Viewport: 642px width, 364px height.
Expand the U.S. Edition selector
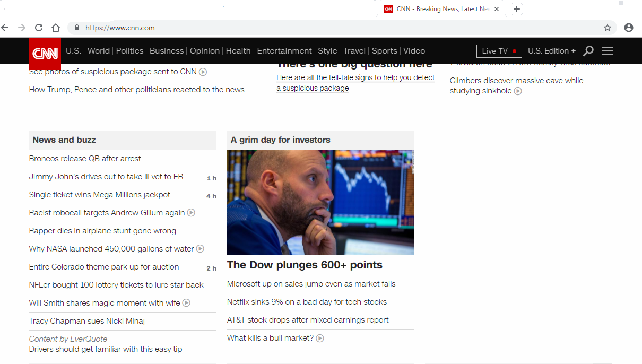pyautogui.click(x=552, y=51)
